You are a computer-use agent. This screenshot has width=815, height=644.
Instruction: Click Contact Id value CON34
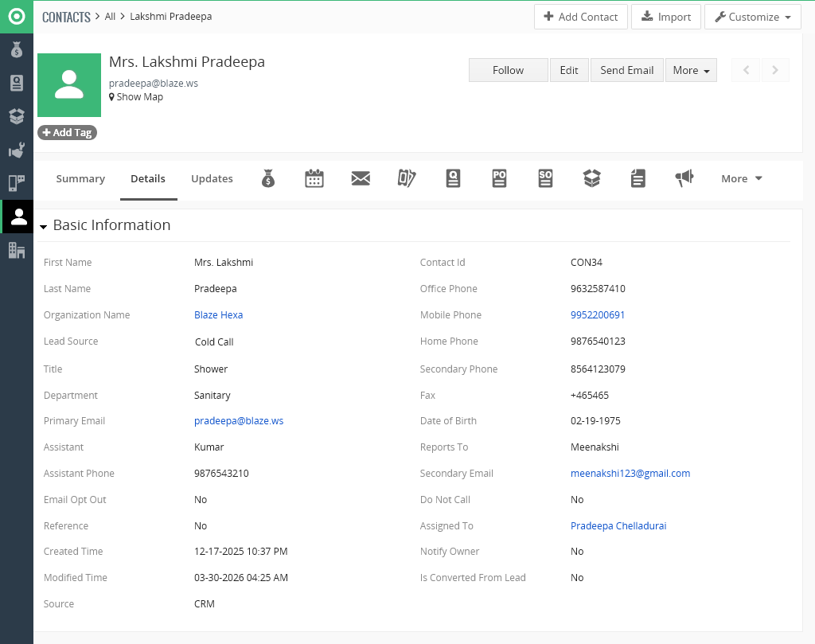point(587,263)
